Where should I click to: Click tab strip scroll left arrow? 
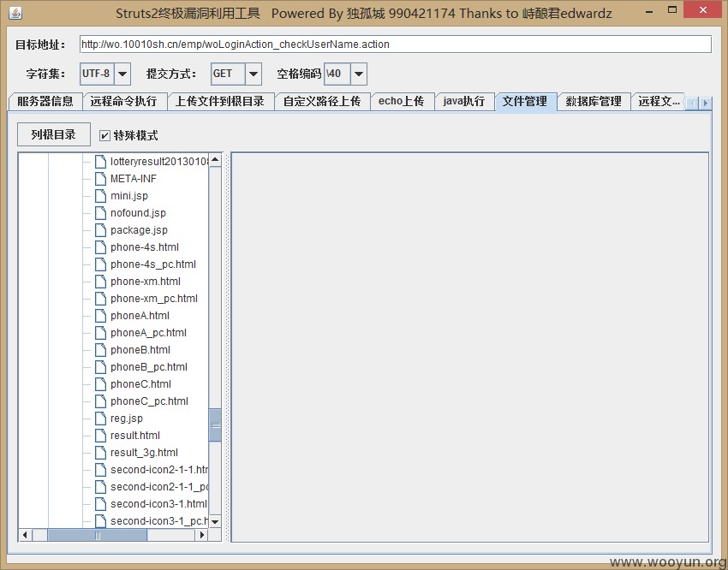coord(692,103)
